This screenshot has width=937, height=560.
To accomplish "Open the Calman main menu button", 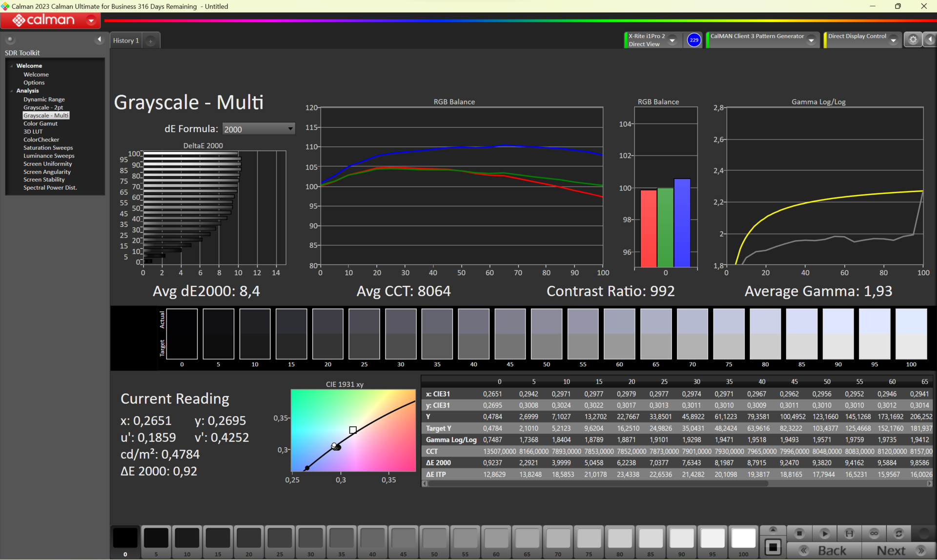I will [x=50, y=20].
